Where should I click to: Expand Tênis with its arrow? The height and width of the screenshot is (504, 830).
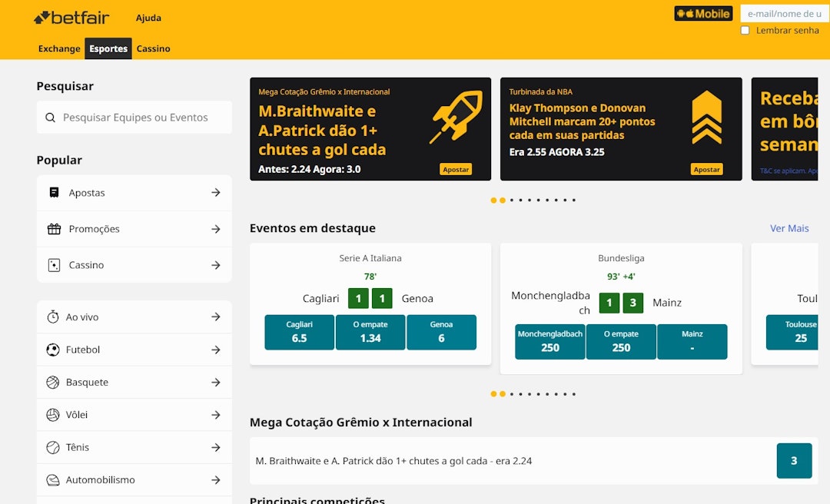(x=216, y=447)
